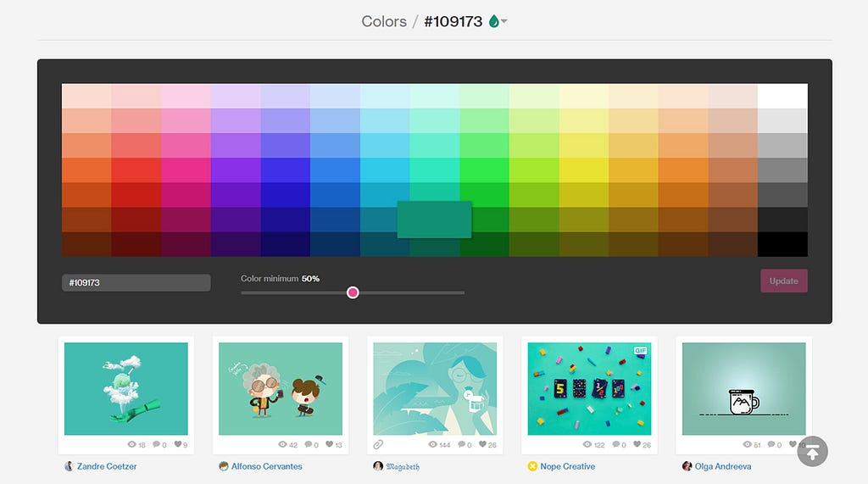Click the link icon on Magabeth's shot
The width and height of the screenshot is (868, 484).
click(378, 444)
